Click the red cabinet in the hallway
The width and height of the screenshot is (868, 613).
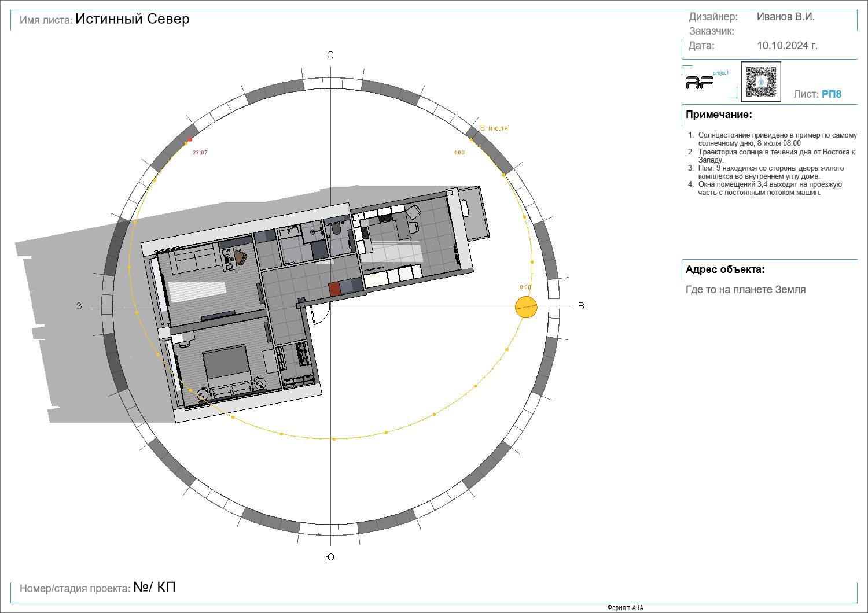334,289
